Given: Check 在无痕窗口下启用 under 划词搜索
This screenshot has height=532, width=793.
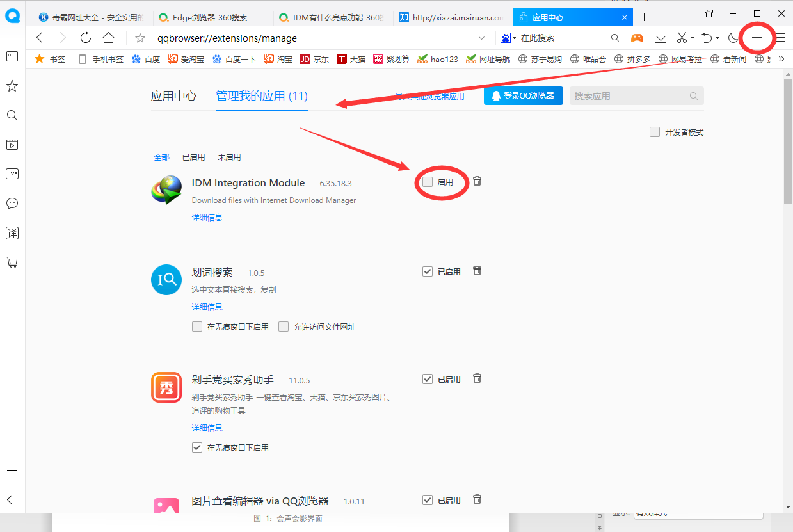Looking at the screenshot, I should point(197,326).
